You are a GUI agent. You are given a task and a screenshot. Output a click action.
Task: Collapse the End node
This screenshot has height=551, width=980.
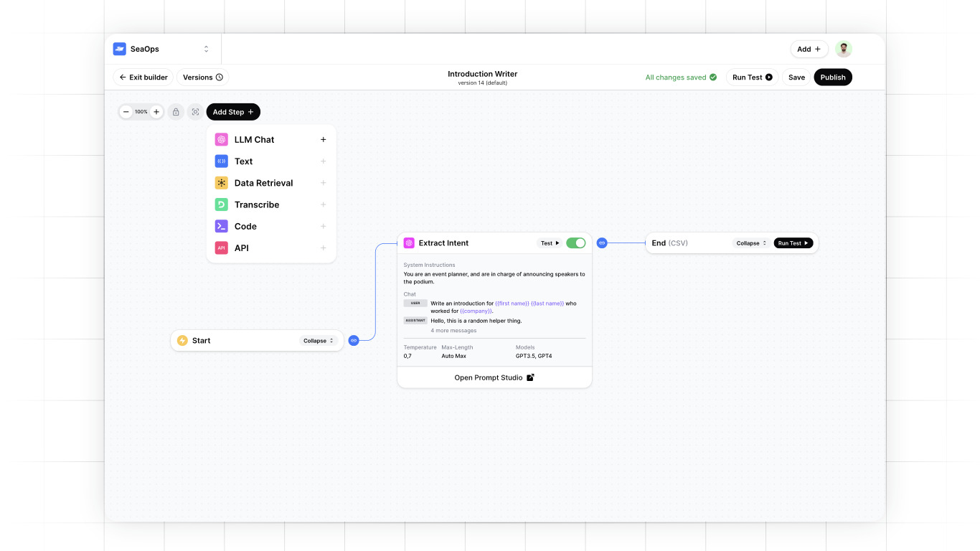(x=751, y=243)
